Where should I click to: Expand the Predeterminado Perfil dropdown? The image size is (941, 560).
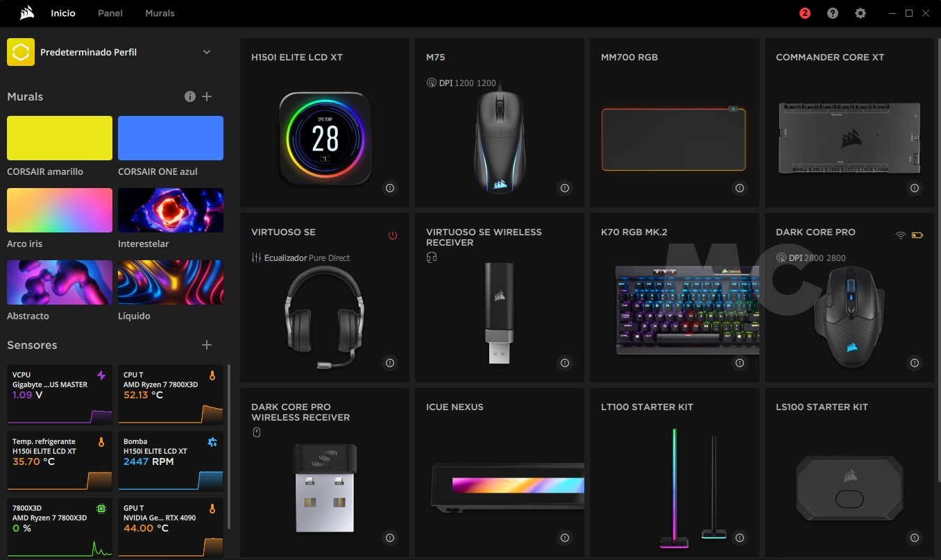pyautogui.click(x=206, y=52)
